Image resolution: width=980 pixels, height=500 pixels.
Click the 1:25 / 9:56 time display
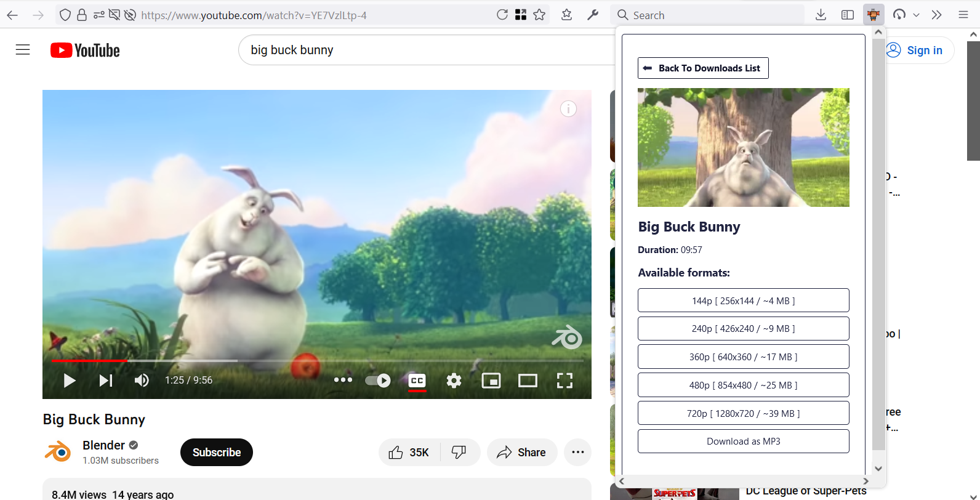tap(188, 381)
